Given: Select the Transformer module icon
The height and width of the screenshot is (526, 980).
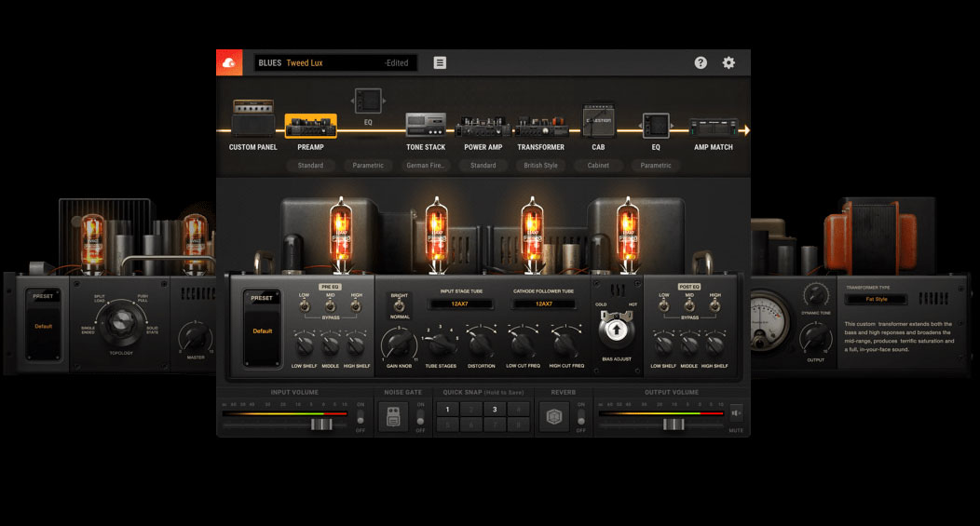Looking at the screenshot, I should click(540, 127).
